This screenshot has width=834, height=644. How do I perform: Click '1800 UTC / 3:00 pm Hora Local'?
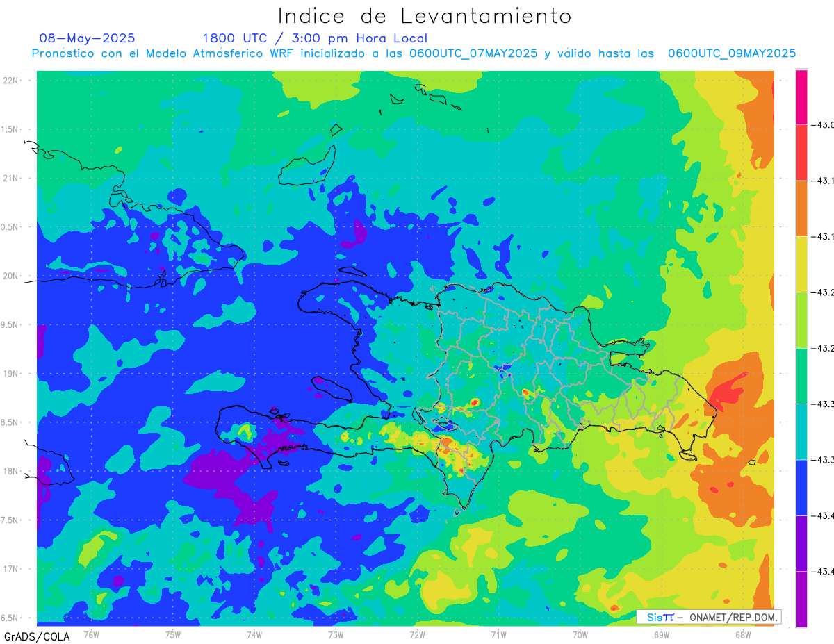[x=315, y=38]
